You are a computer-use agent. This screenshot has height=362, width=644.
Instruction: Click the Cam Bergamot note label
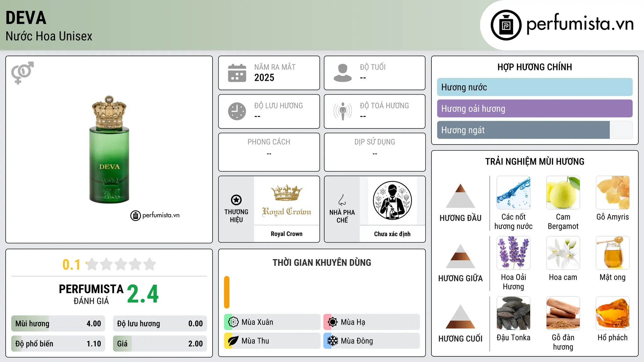pyautogui.click(x=563, y=222)
